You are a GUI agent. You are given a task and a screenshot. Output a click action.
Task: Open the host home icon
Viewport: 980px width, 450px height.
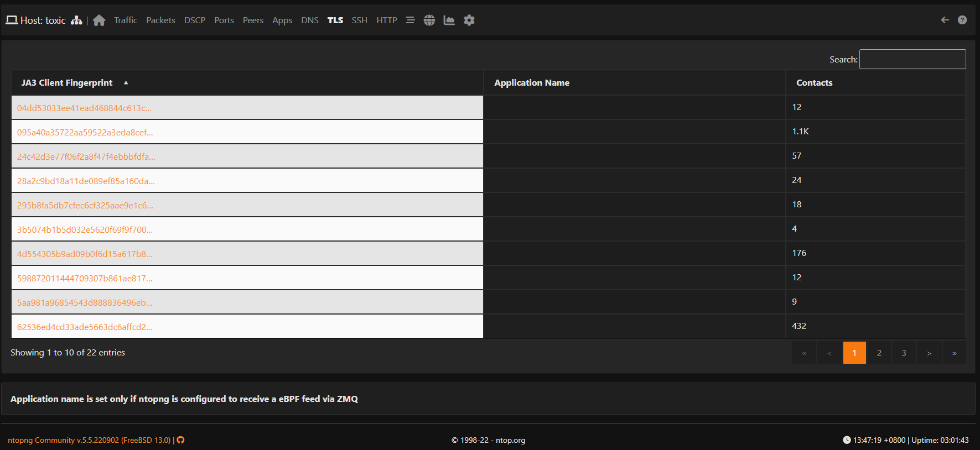[99, 20]
